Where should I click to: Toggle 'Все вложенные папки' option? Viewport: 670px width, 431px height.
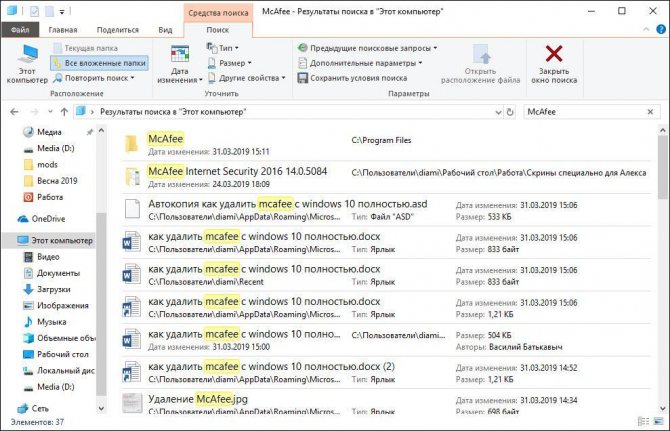pos(100,63)
